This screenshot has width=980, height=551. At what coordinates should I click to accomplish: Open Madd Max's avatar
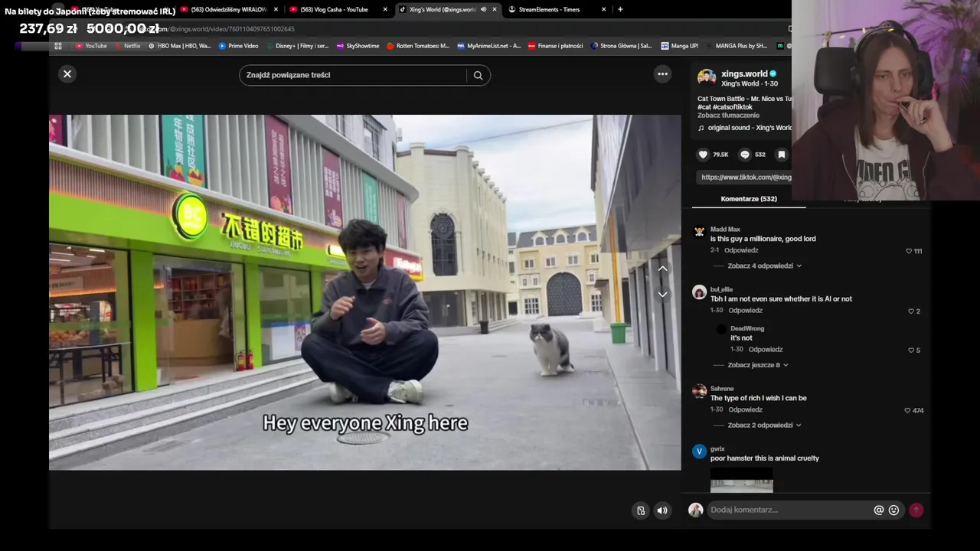tap(699, 232)
